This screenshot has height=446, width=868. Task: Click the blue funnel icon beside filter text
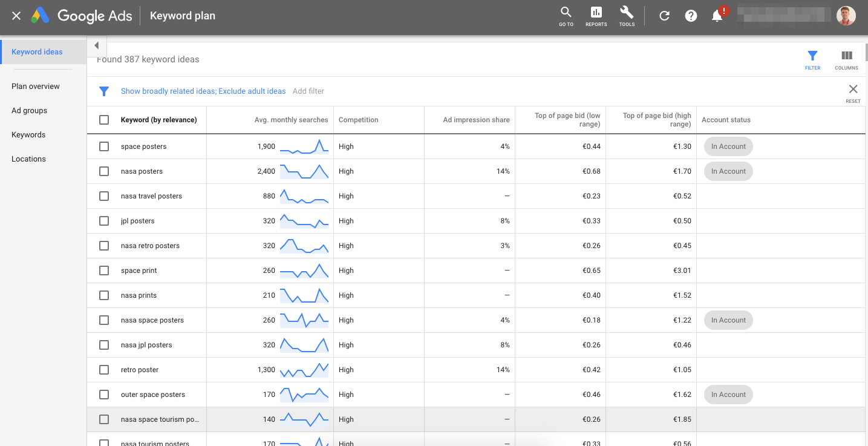pos(104,91)
